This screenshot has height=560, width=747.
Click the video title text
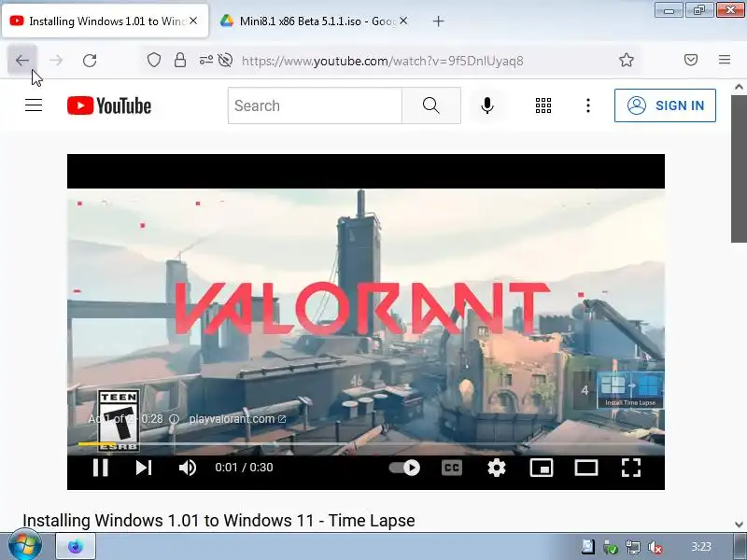pyautogui.click(x=218, y=521)
